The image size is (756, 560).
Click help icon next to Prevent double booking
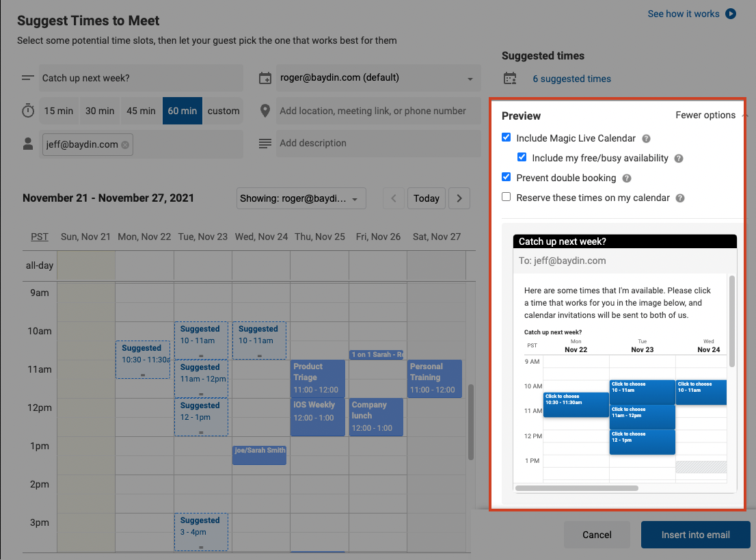pyautogui.click(x=626, y=178)
